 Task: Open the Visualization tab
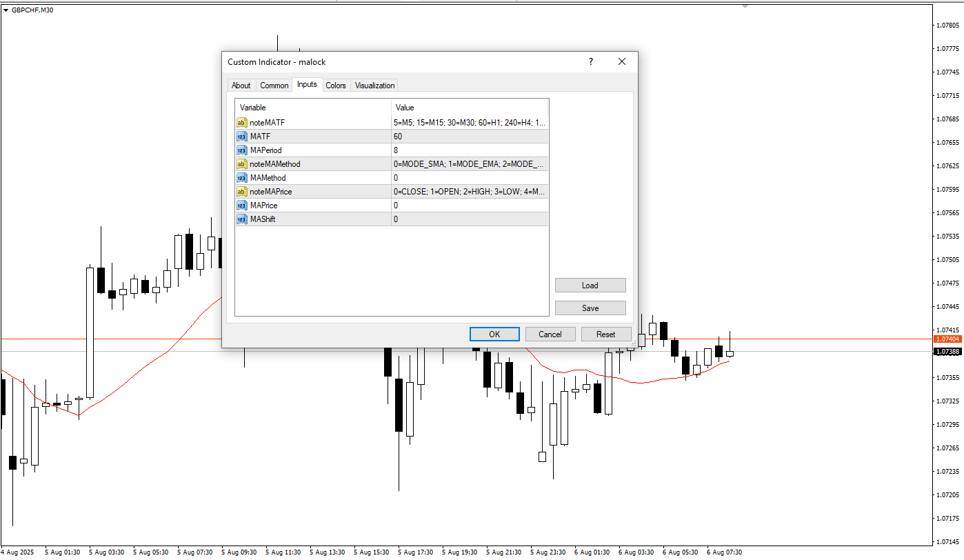pos(374,86)
